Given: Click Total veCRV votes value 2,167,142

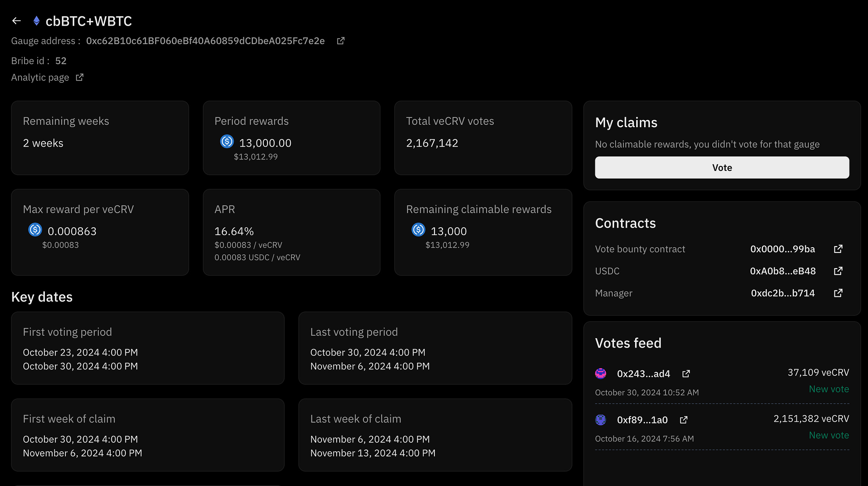Looking at the screenshot, I should click(x=432, y=143).
